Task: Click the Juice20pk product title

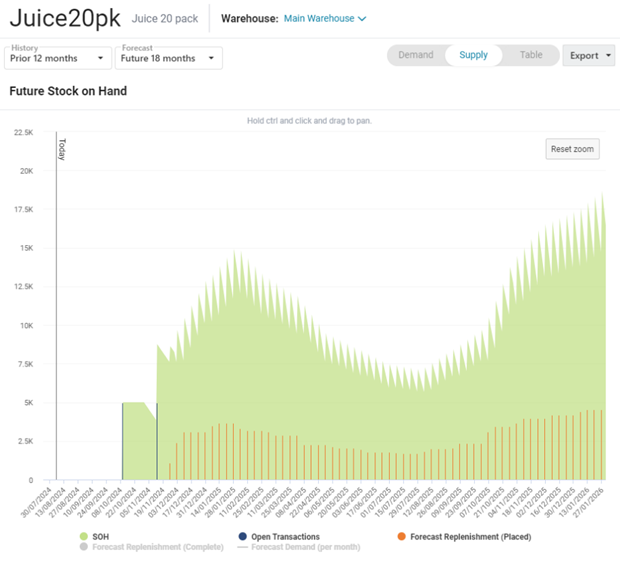Action: click(x=65, y=19)
